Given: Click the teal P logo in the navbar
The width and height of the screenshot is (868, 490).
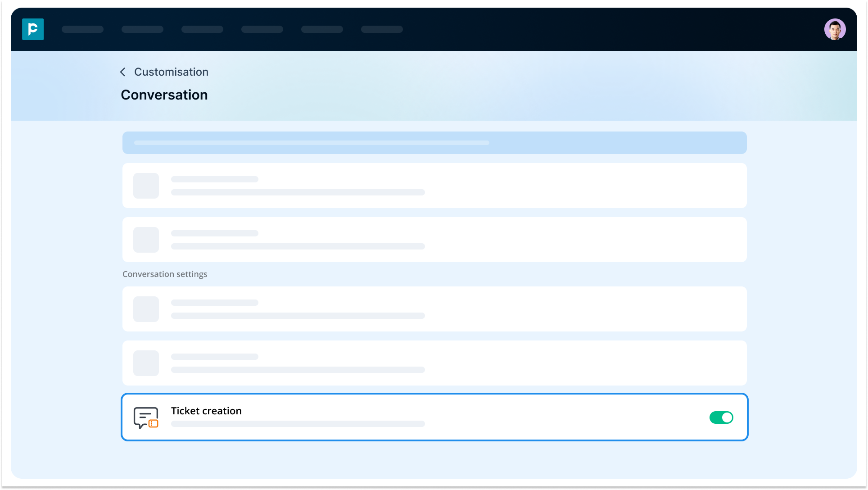Looking at the screenshot, I should pos(33,29).
